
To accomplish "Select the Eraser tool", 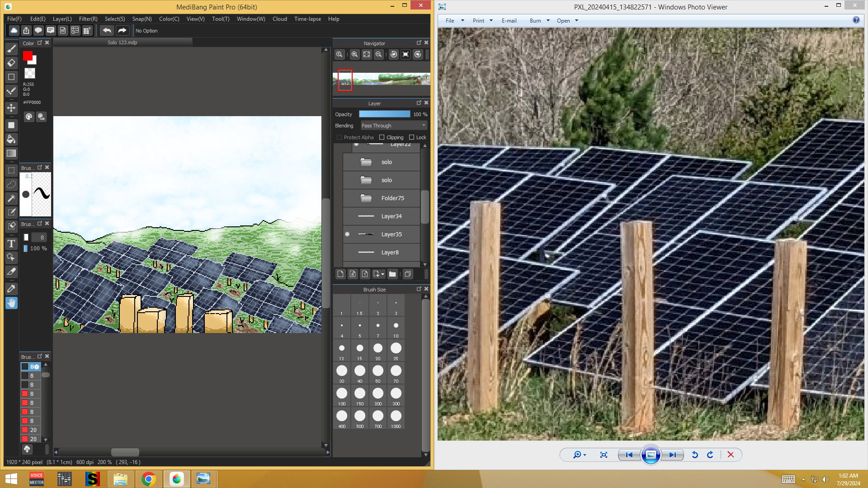I will (x=11, y=63).
